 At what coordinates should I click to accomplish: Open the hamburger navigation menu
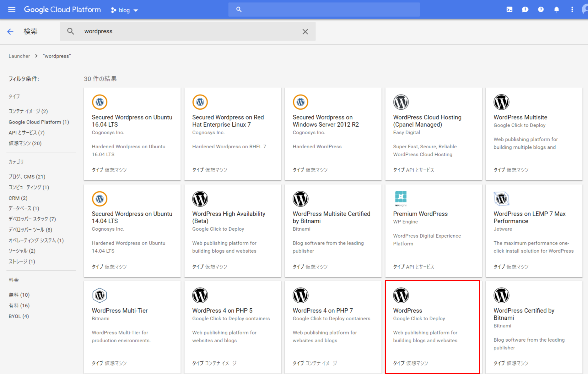[x=12, y=9]
